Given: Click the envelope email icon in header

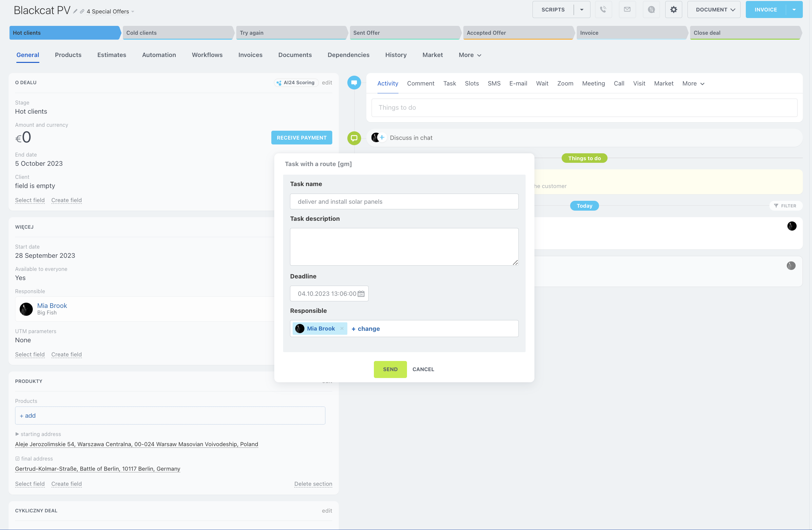Looking at the screenshot, I should (627, 9).
